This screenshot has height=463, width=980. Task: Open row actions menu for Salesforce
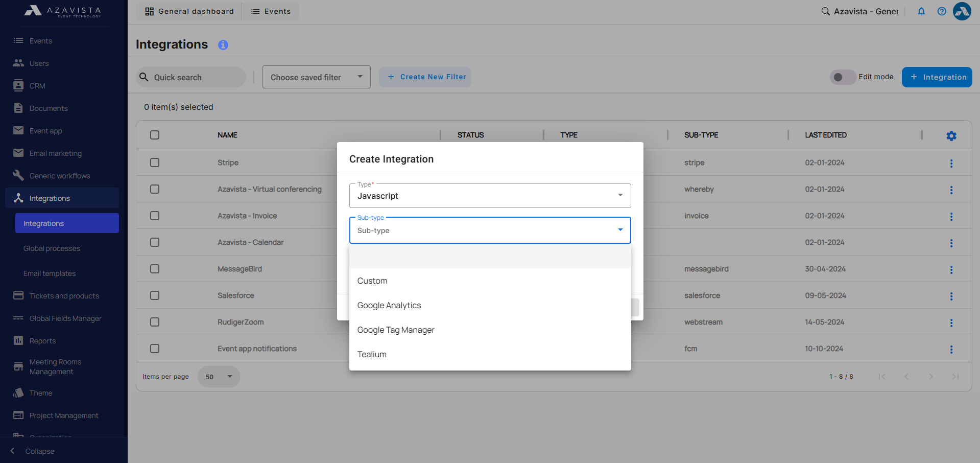[951, 296]
